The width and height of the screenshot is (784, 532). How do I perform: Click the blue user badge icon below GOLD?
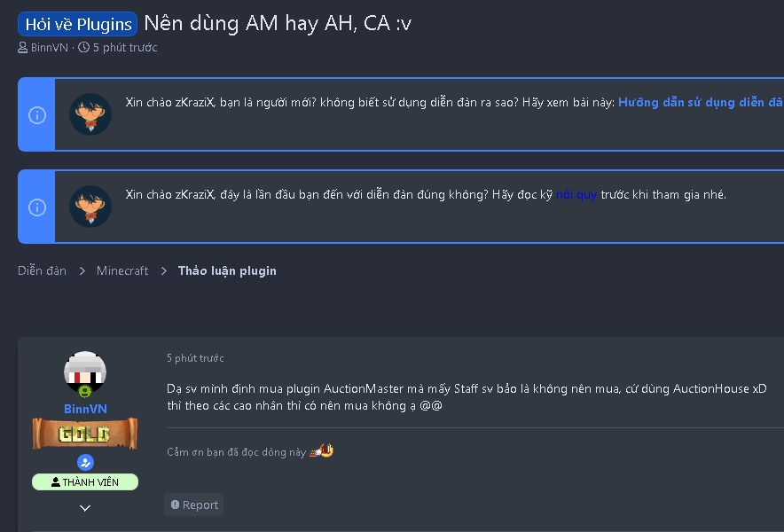85,462
